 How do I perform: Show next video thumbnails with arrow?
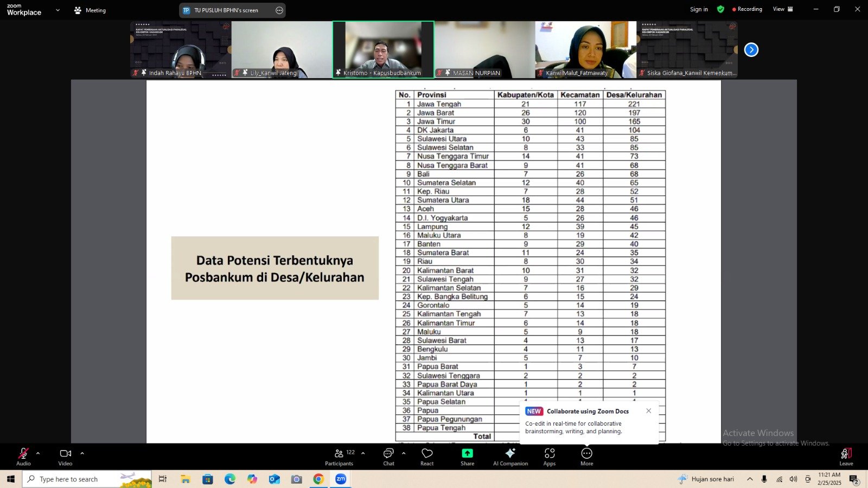751,50
